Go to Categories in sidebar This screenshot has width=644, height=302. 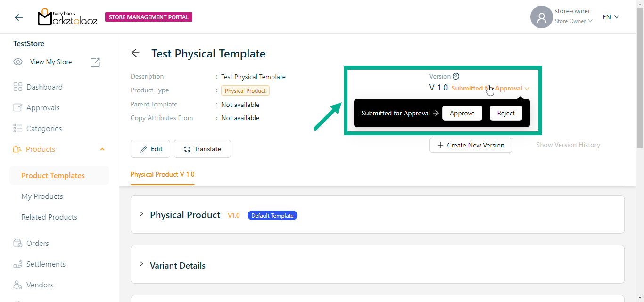44,128
